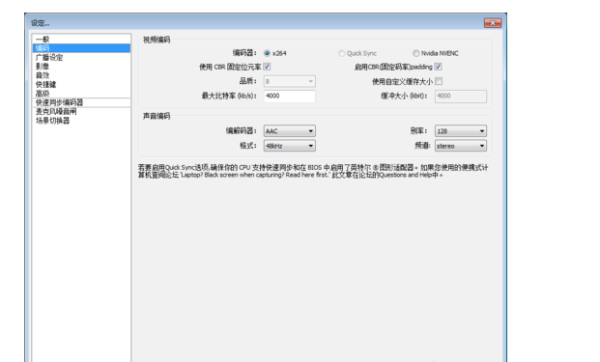Enable the 使用自定义缓存大小 checkbox
Image resolution: width=600 pixels, height=362 pixels.
pos(439,81)
